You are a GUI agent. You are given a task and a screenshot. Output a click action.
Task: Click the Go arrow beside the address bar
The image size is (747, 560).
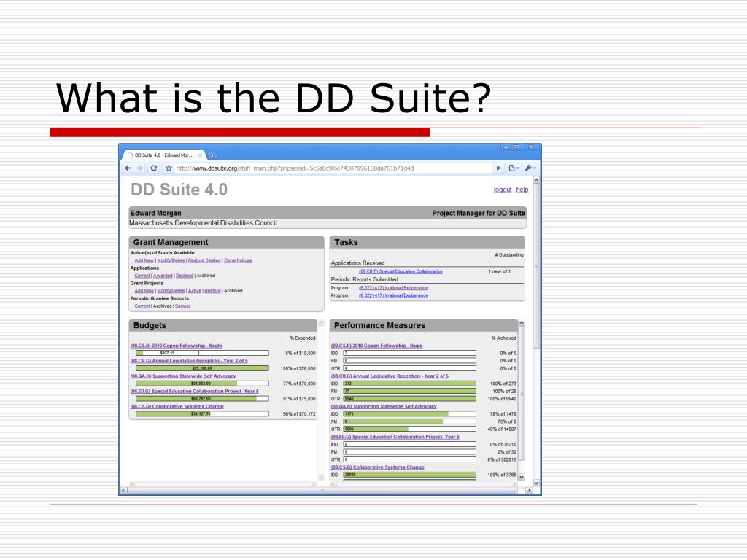point(498,168)
